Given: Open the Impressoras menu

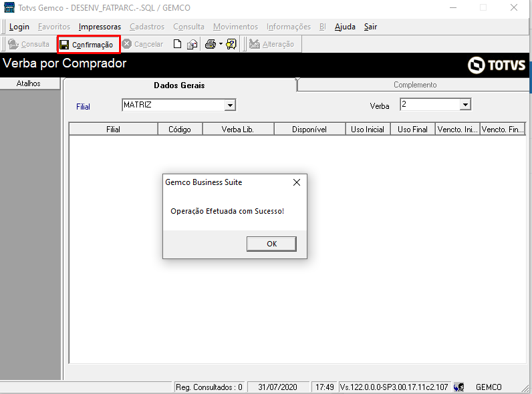Looking at the screenshot, I should point(100,27).
